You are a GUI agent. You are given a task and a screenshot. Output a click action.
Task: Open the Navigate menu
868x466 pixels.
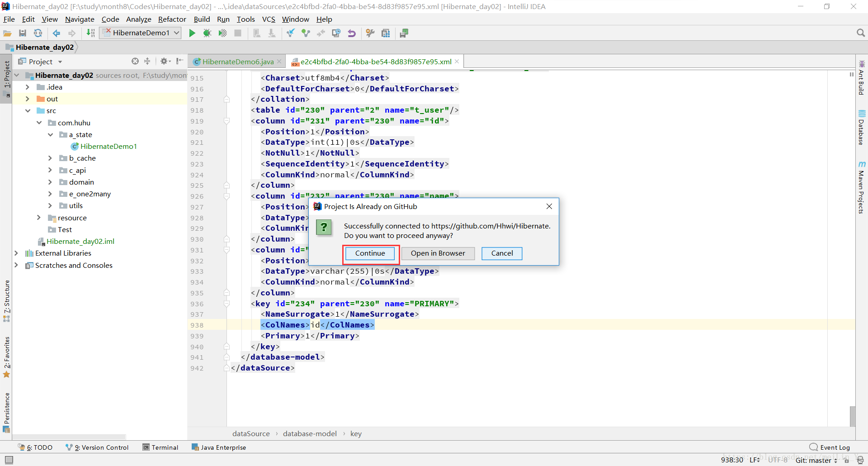click(80, 19)
